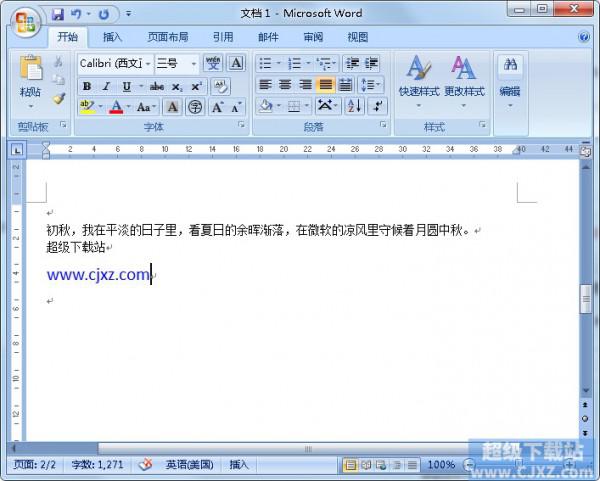600x481 pixels.
Task: Open line spacing options
Action: [370, 85]
